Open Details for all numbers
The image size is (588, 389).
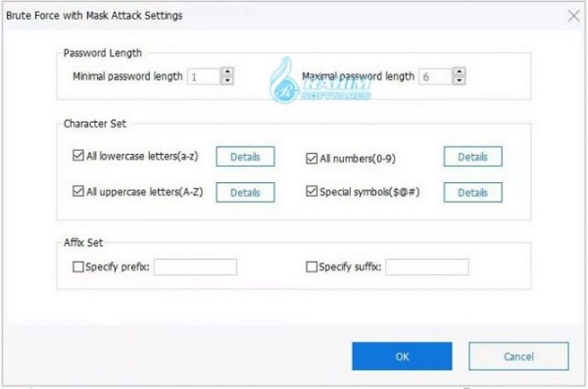click(472, 157)
